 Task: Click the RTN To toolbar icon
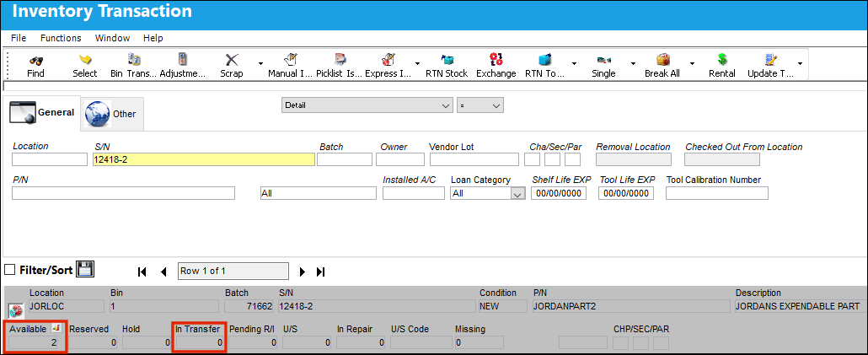point(544,60)
